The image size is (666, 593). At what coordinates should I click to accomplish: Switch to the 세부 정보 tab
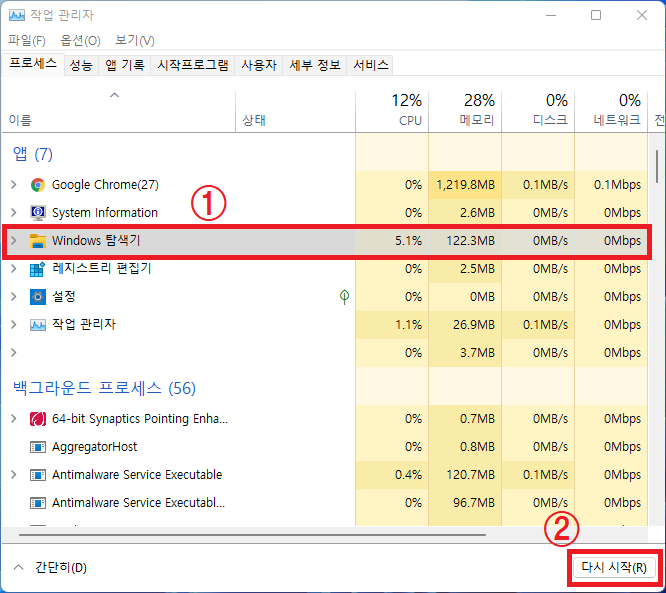[315, 65]
